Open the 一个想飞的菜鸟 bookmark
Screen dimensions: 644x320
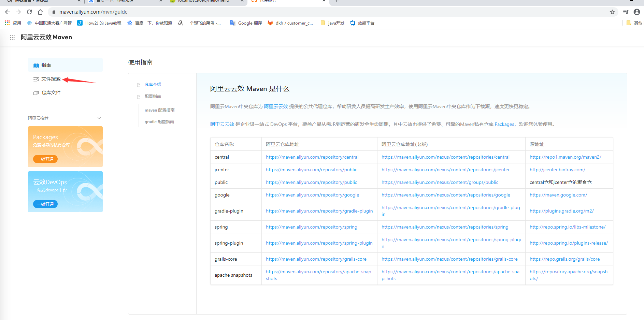click(x=199, y=23)
